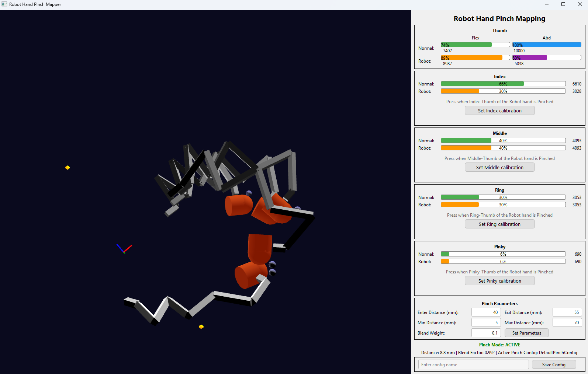Edit the Max Distance field

point(567,323)
